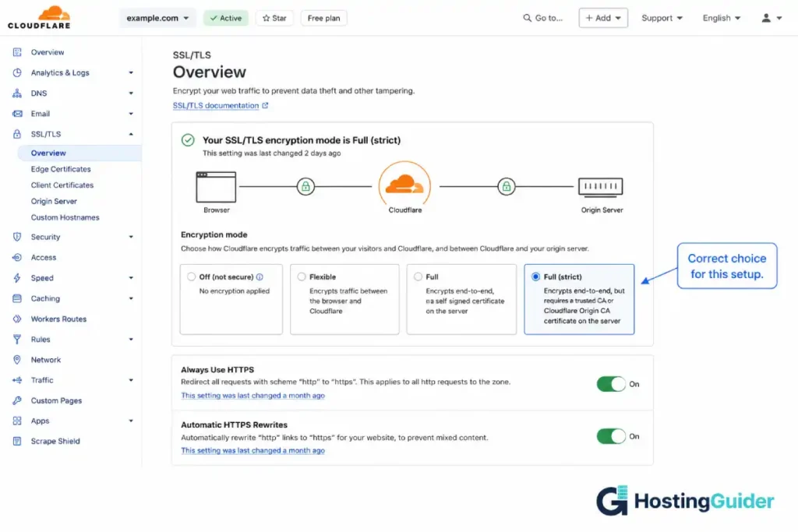This screenshot has width=798, height=532.
Task: Click Automatic HTTPS Rewrites last changed link
Action: coord(253,450)
